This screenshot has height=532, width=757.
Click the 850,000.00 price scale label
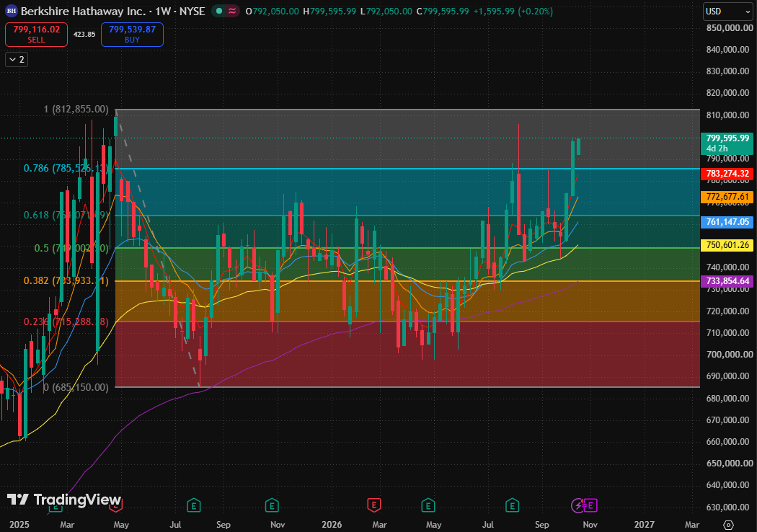tap(730, 28)
